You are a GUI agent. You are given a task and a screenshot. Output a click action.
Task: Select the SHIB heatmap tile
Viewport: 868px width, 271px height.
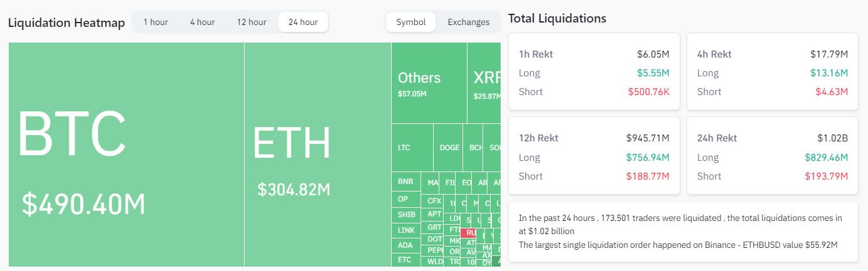tap(406, 214)
